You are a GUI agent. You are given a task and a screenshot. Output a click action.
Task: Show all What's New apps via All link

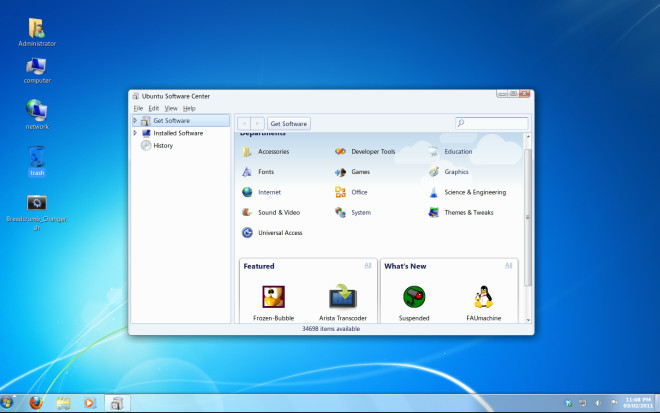point(509,266)
